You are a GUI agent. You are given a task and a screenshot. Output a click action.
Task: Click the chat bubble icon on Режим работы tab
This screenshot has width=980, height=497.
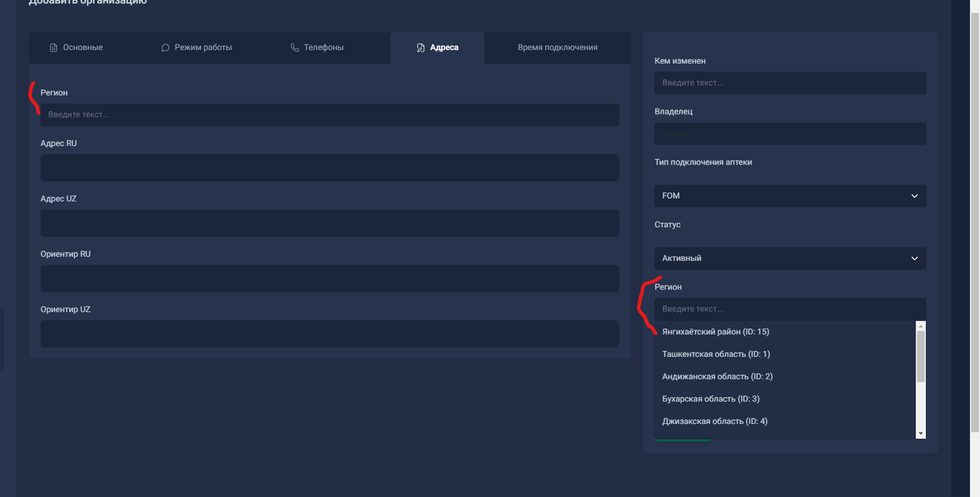point(165,48)
